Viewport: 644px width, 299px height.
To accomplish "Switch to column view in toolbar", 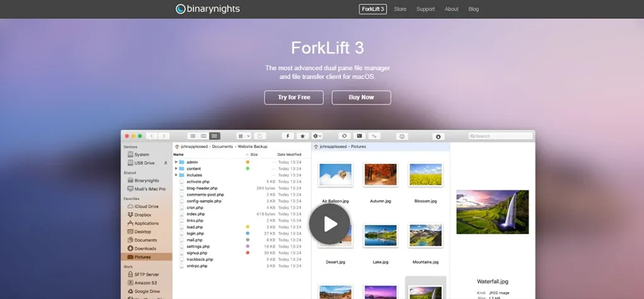I will (203, 136).
